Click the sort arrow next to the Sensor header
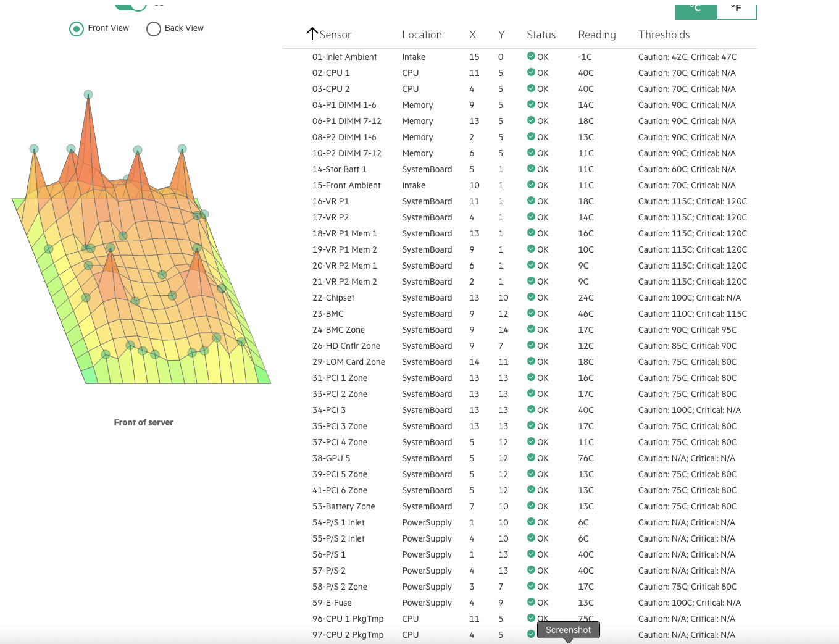Viewport: 839px width, 644px height. click(312, 34)
